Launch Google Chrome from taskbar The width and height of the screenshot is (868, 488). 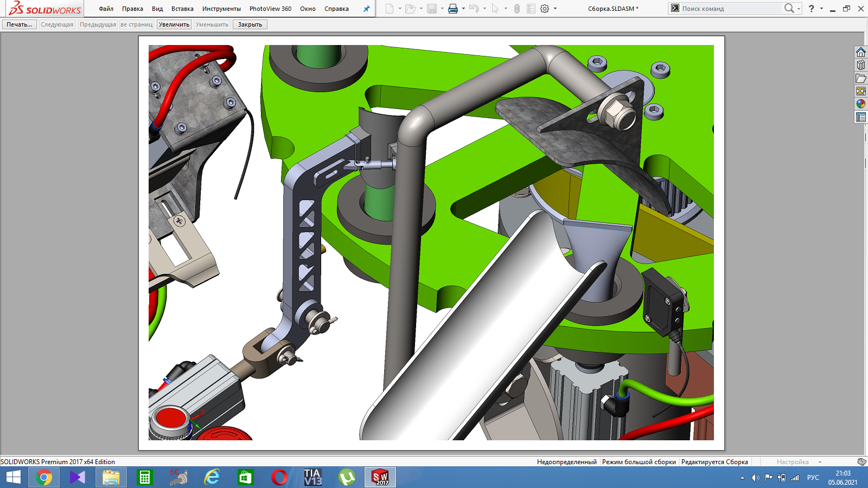point(44,477)
